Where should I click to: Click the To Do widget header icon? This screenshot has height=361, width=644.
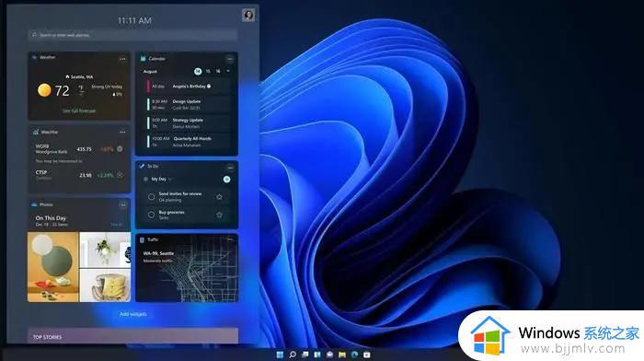[142, 166]
